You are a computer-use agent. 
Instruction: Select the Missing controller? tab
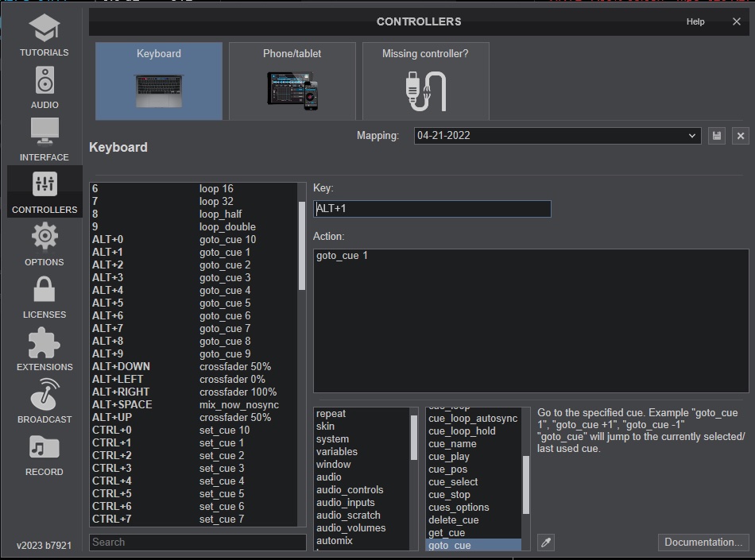pos(425,79)
